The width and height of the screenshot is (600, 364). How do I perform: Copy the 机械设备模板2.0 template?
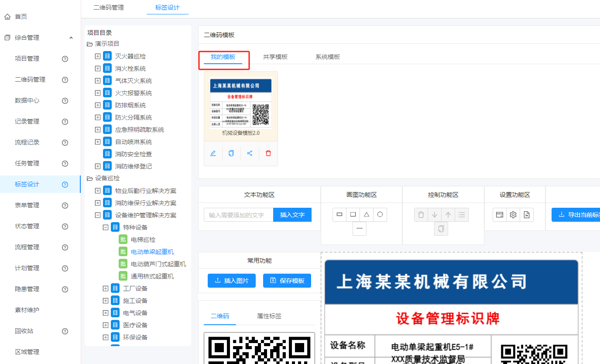pyautogui.click(x=231, y=153)
